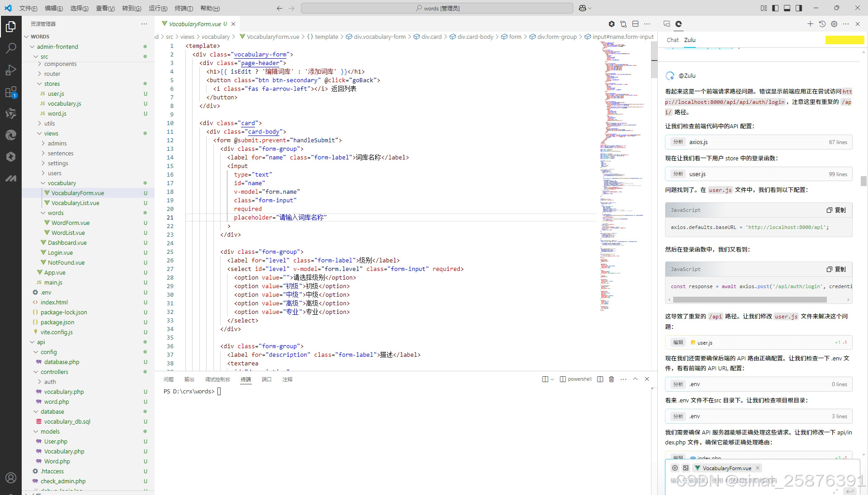Click the horizontal scrollbar under login code
The width and height of the screenshot is (868, 495).
pyautogui.click(x=750, y=299)
